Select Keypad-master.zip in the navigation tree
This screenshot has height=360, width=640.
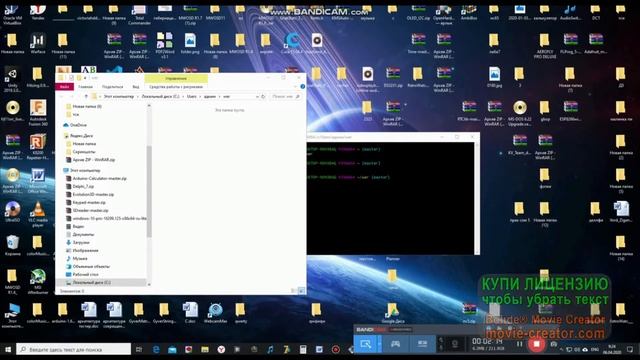(86, 202)
